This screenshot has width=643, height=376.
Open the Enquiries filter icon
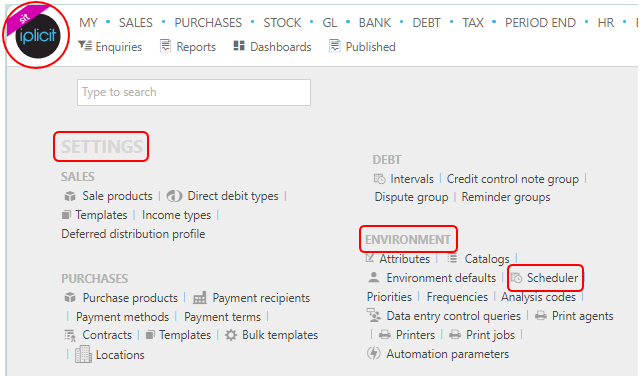tap(85, 46)
